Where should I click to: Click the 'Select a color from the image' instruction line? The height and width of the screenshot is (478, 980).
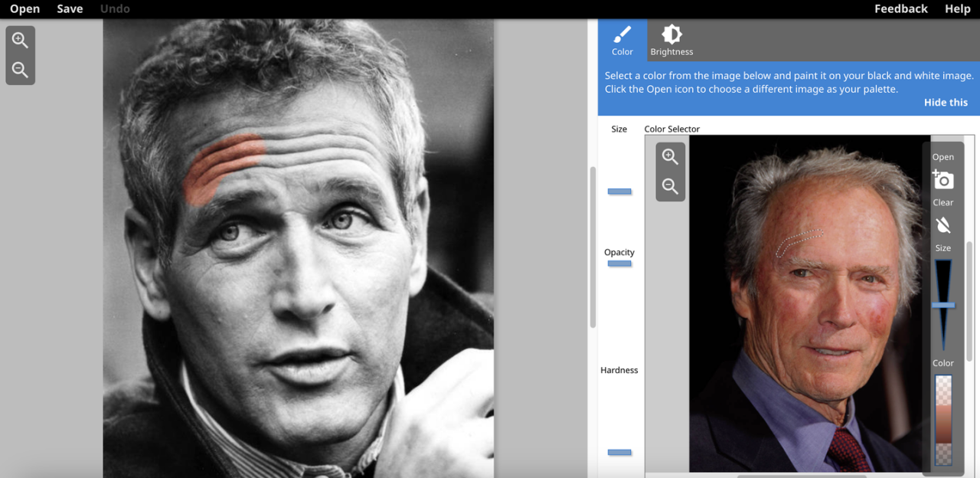tap(789, 76)
